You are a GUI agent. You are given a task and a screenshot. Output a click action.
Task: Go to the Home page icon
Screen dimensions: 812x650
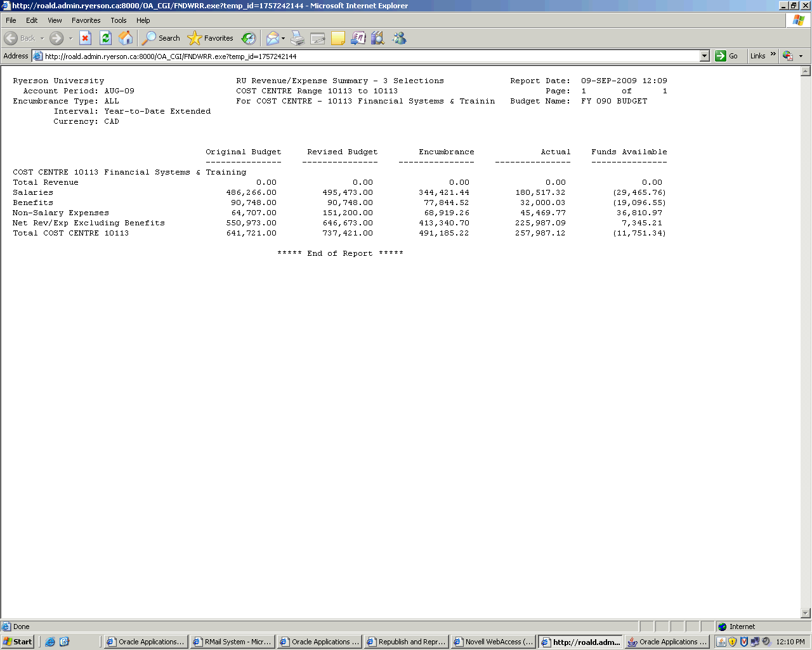126,38
